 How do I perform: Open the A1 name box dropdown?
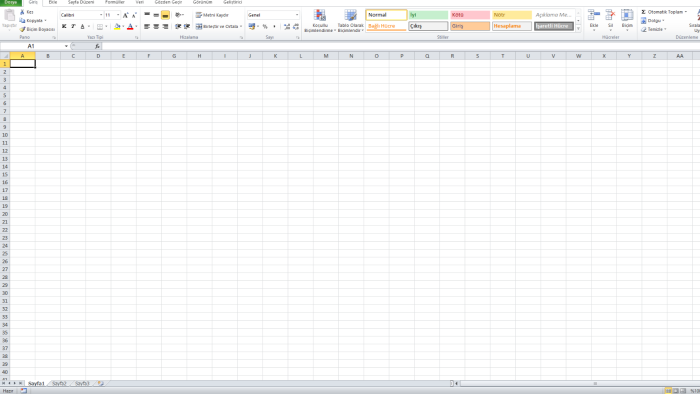(67, 46)
